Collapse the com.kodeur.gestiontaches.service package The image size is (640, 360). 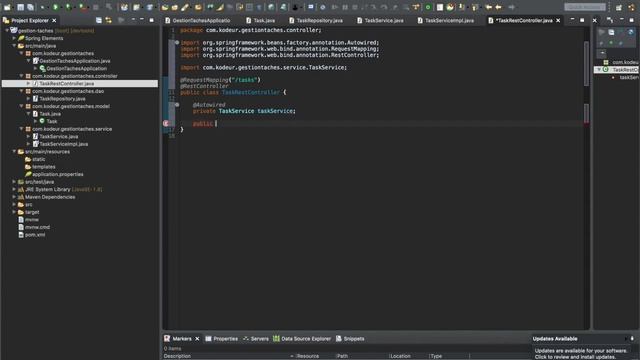[x=22, y=129]
